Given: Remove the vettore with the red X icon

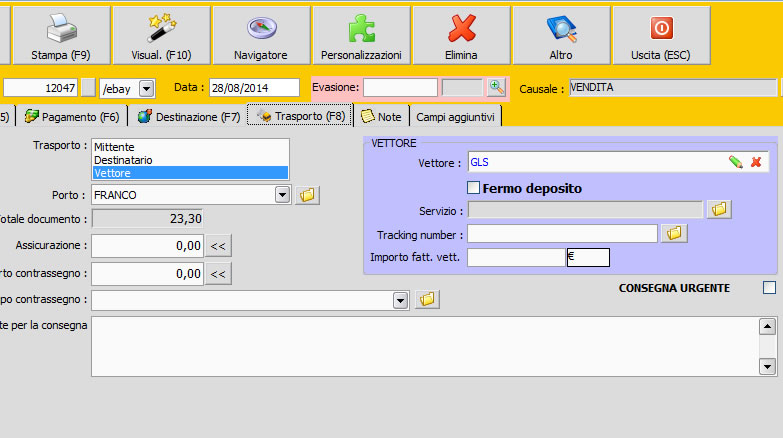Looking at the screenshot, I should [756, 162].
